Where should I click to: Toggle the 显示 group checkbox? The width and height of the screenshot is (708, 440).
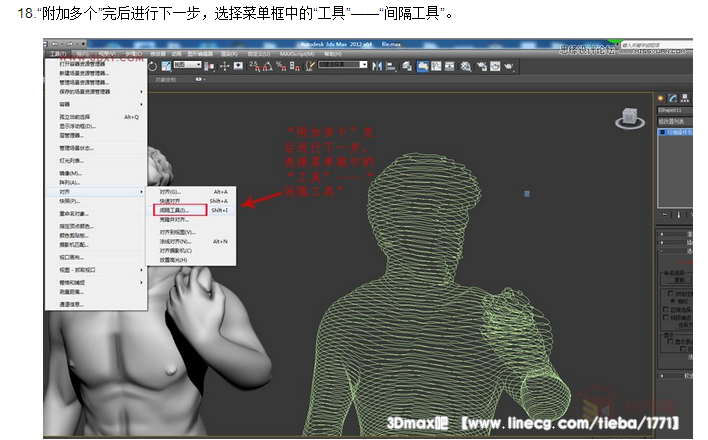coord(669,338)
